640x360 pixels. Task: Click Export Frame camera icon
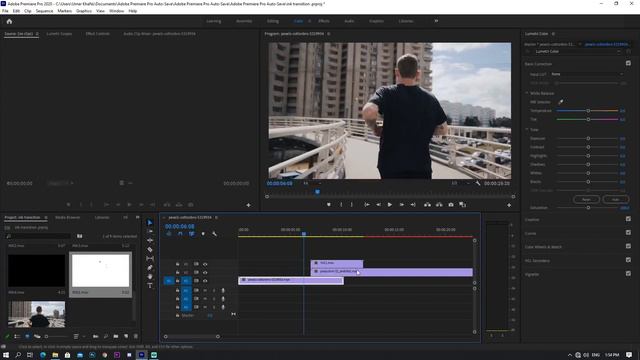(x=451, y=204)
